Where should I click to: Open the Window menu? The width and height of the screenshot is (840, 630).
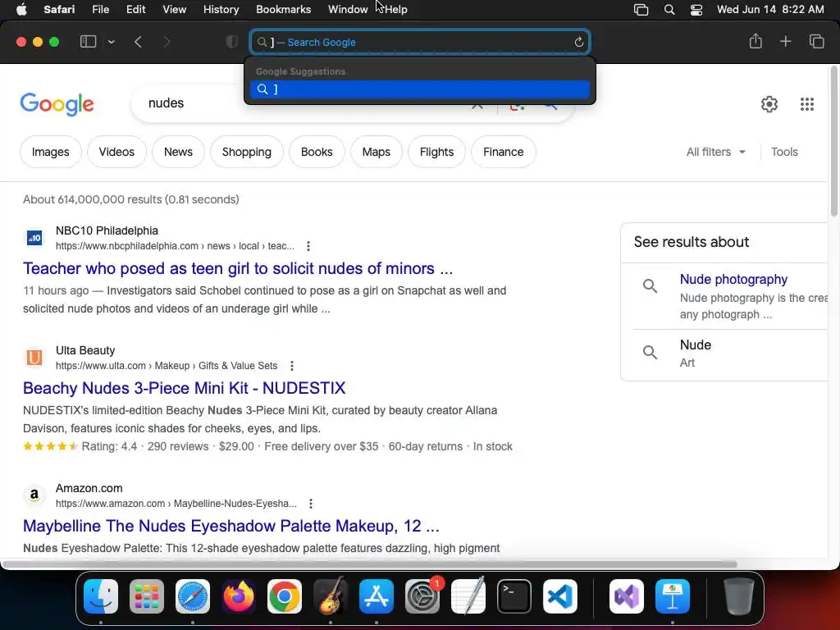[x=348, y=9]
